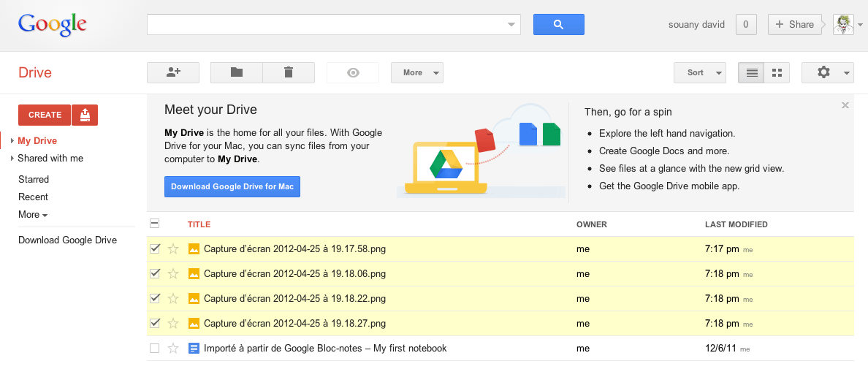Click the TITLE column header
The image size is (868, 380).
point(199,224)
